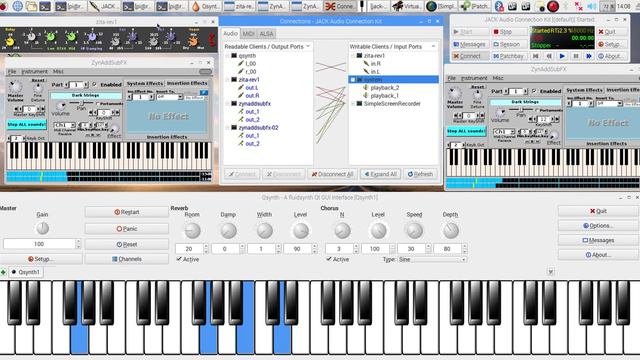Screen dimensions: 640x360
Task: Collapse the qsynth client in output ports
Action: coord(227,56)
